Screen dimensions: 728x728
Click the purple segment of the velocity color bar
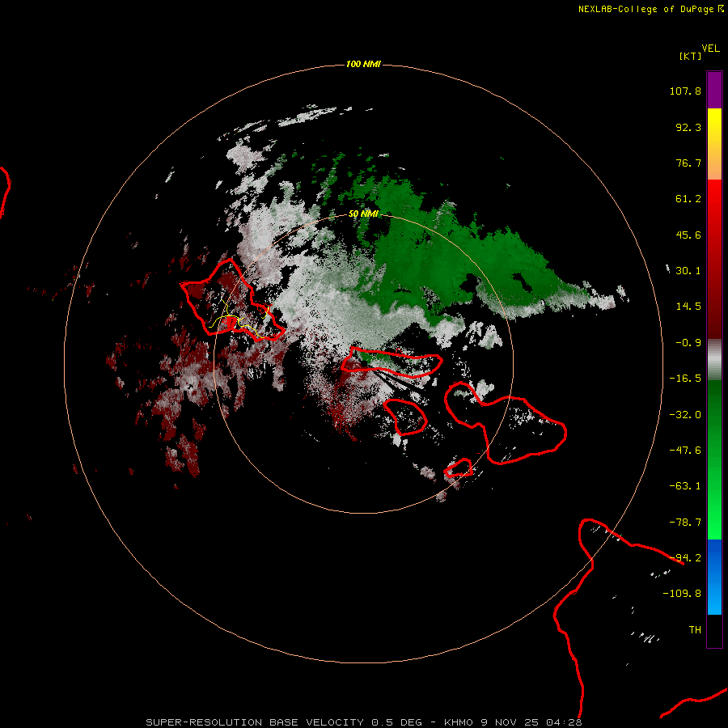click(714, 90)
